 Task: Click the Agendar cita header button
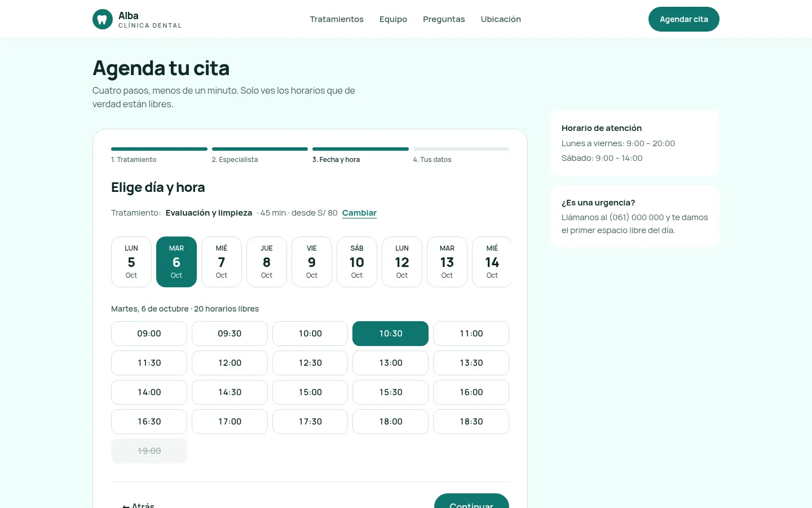coord(683,19)
